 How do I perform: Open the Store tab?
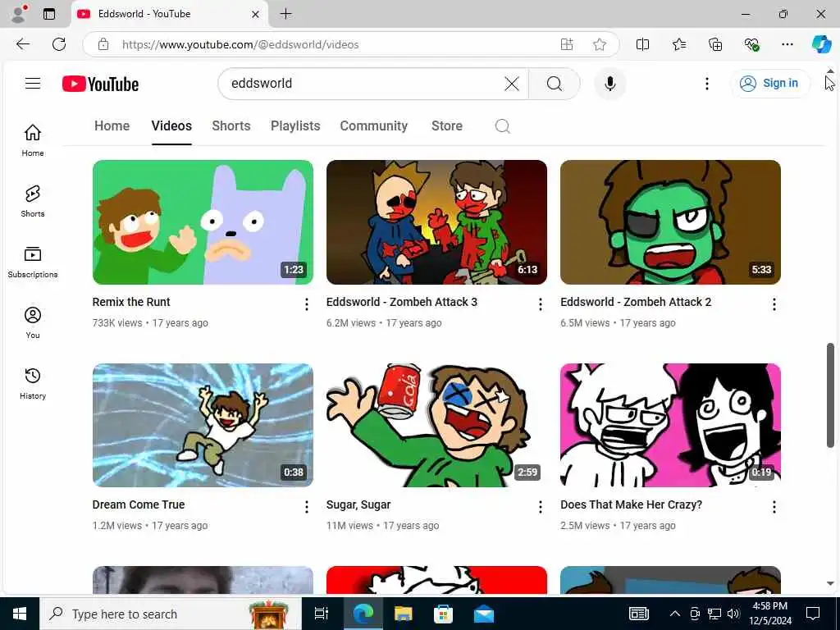click(x=447, y=126)
